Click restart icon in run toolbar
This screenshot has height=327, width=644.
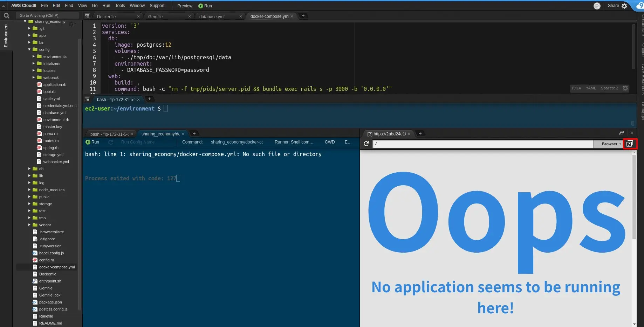coord(111,142)
